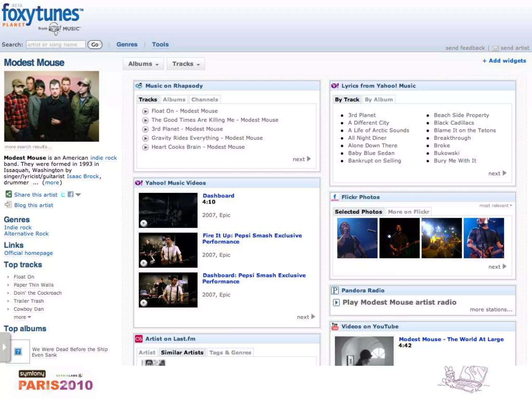Screen dimensions: 532x399
Task: Play the Dashboard video thumbnail
Action: point(168,210)
